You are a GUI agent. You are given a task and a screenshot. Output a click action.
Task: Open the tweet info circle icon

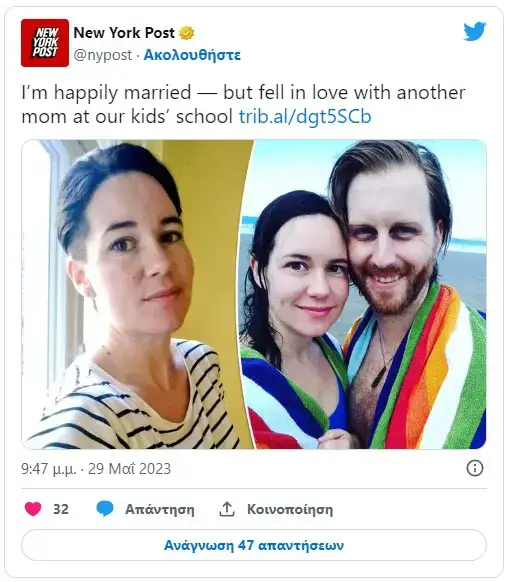475,468
